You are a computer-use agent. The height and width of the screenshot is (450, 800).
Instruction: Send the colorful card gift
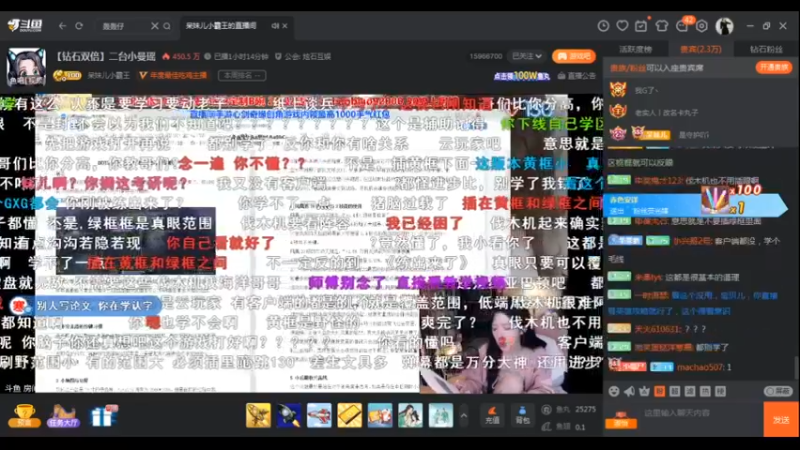pyautogui.click(x=380, y=415)
